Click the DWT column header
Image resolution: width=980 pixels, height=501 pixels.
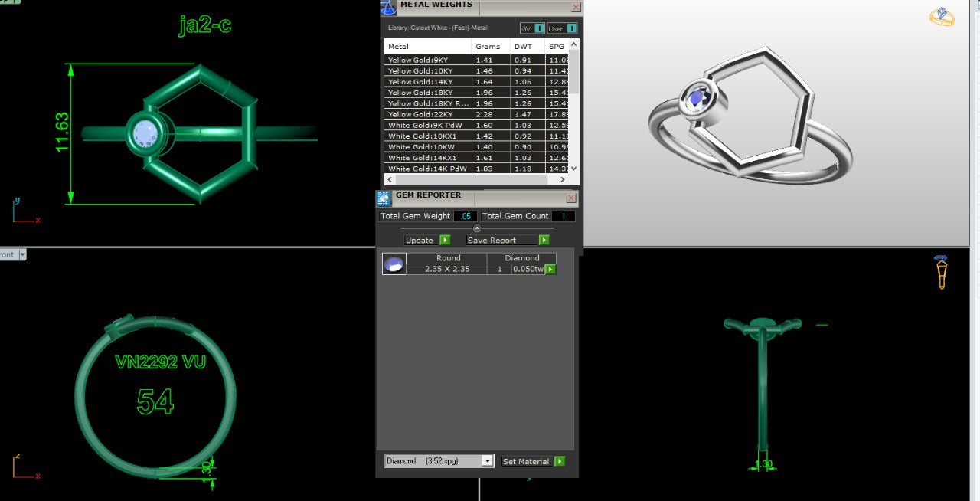point(527,47)
